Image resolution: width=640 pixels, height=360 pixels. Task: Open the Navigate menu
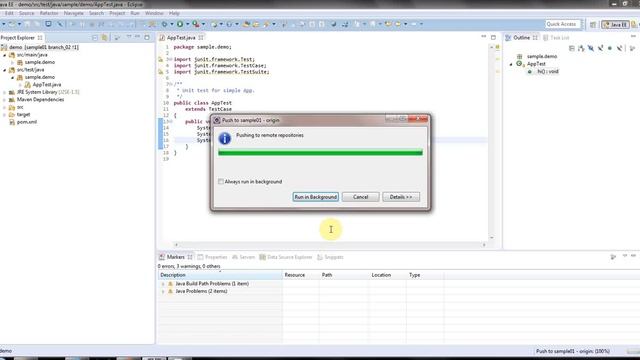[73, 13]
